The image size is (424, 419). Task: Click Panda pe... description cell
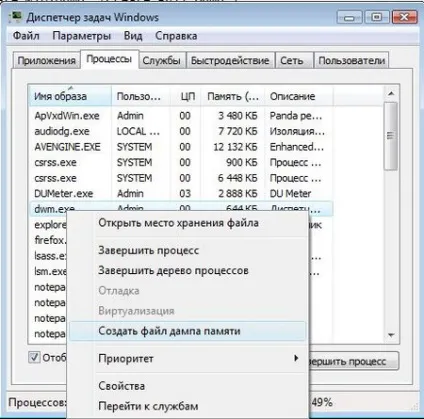point(296,116)
